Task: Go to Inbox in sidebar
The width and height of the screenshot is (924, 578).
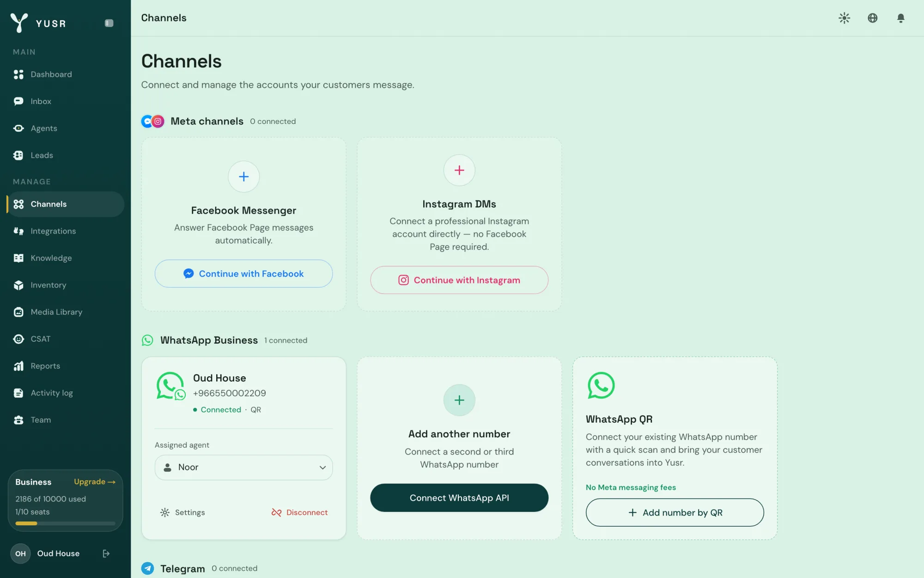Action: [x=65, y=101]
